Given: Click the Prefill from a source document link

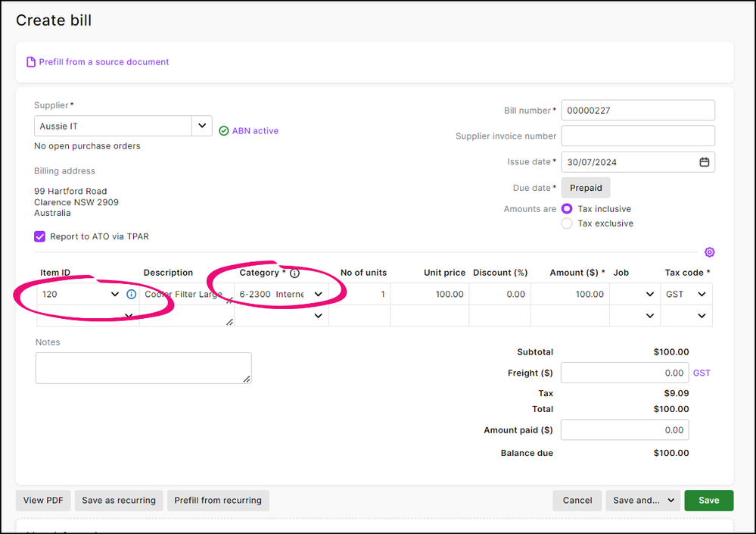Looking at the screenshot, I should click(x=104, y=62).
